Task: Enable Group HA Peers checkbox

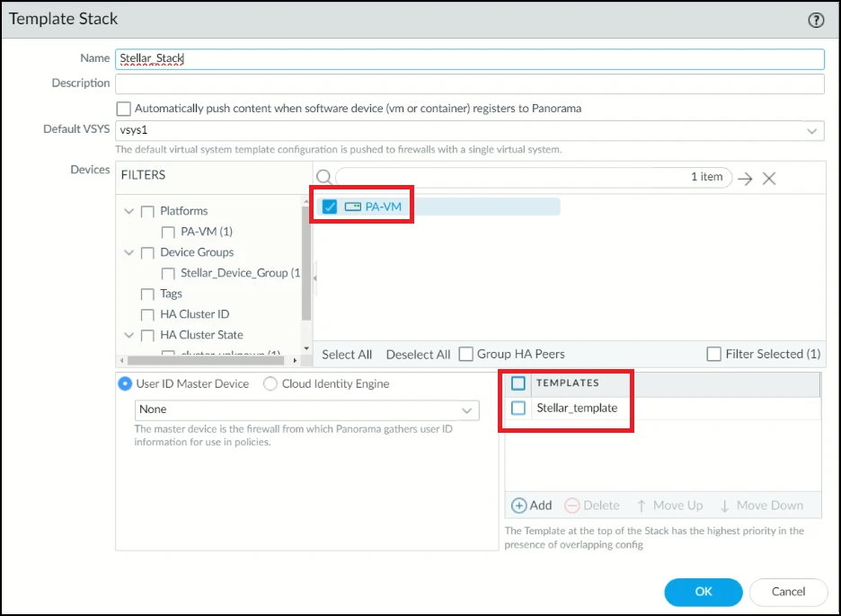Action: (x=466, y=354)
